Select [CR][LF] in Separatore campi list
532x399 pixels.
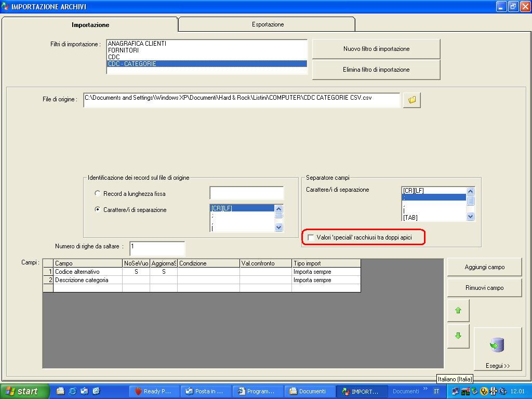point(434,191)
